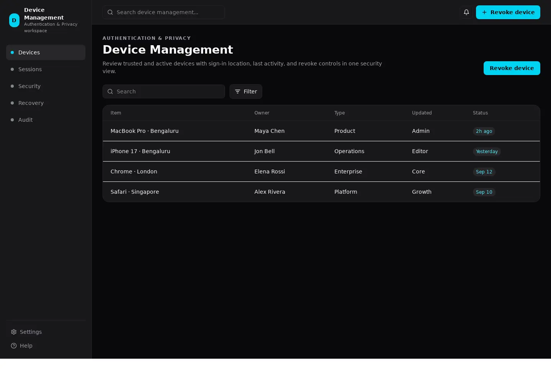Open the Security page
551x392 pixels.
click(46, 86)
